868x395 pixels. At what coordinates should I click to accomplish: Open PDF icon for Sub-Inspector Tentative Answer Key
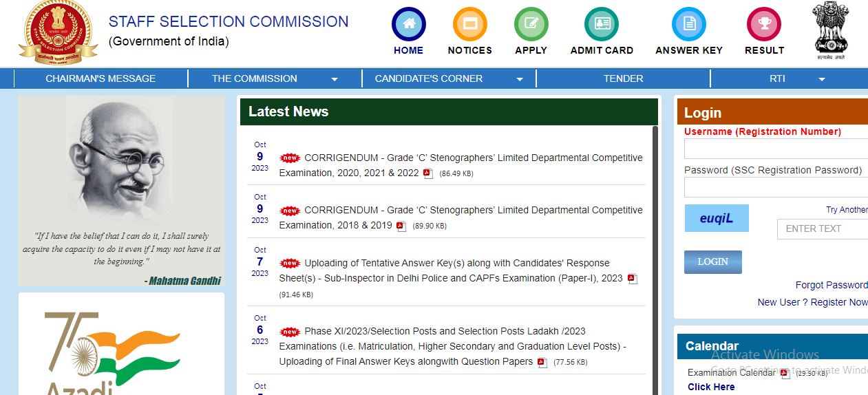point(632,279)
